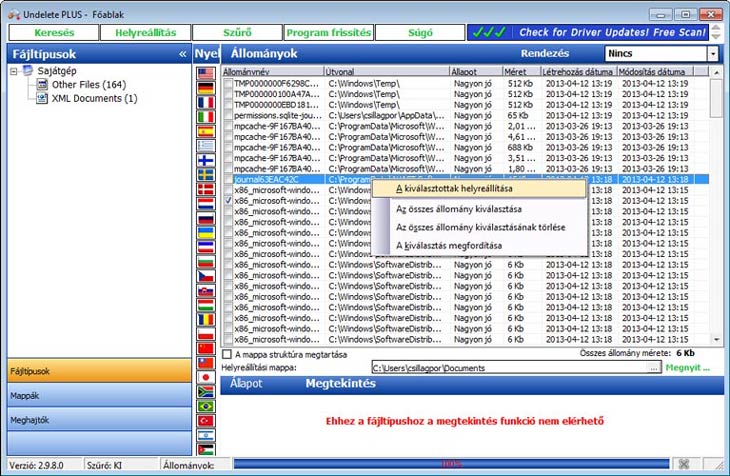The width and height of the screenshot is (730, 476).
Task: Collapse the Fájltípusok panel with « arrows
Action: point(182,54)
